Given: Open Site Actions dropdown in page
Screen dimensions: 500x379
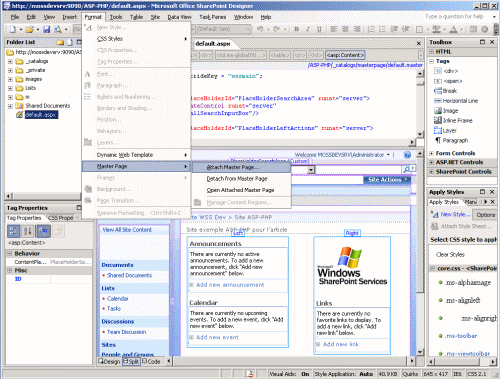Looking at the screenshot, I should pyautogui.click(x=387, y=180).
